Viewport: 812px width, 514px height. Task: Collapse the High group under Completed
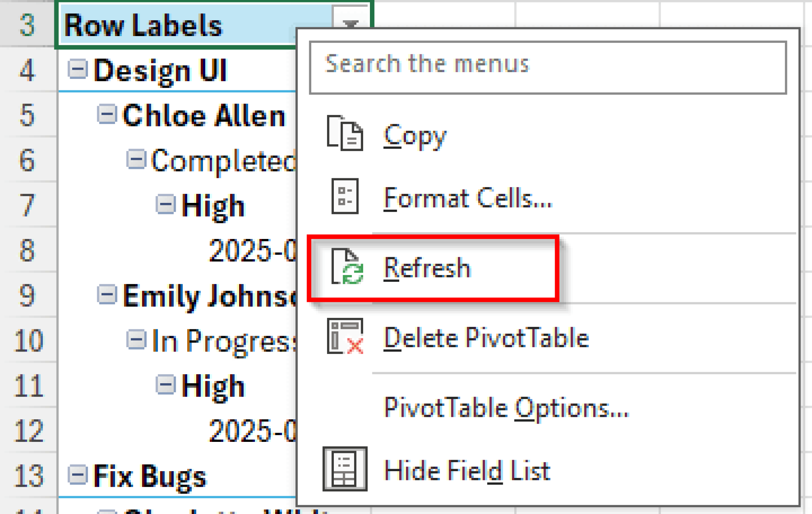click(x=165, y=204)
